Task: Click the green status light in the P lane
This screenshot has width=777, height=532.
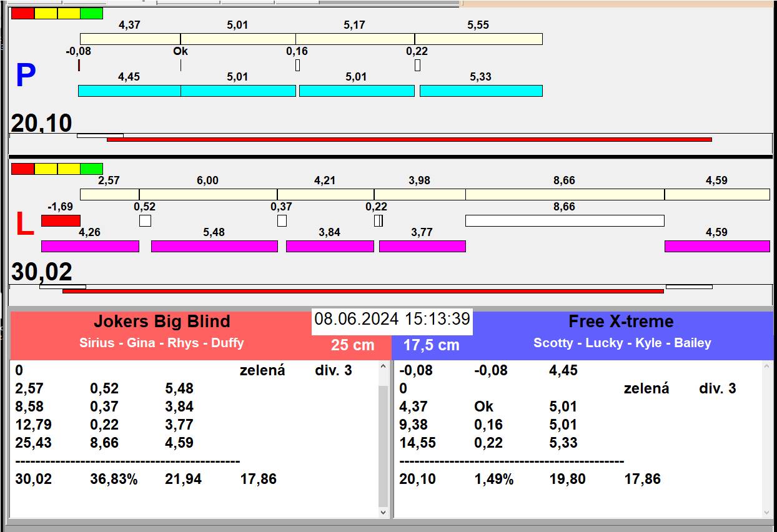Action: coord(92,13)
